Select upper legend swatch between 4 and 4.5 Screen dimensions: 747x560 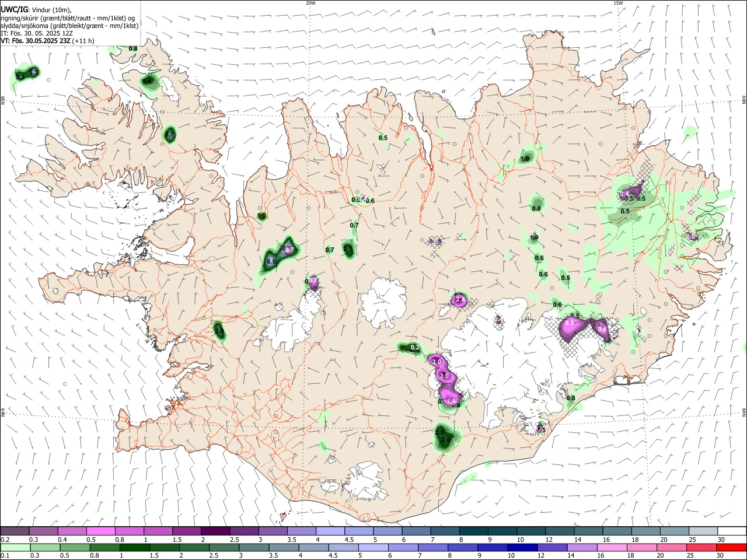pyautogui.click(x=330, y=531)
